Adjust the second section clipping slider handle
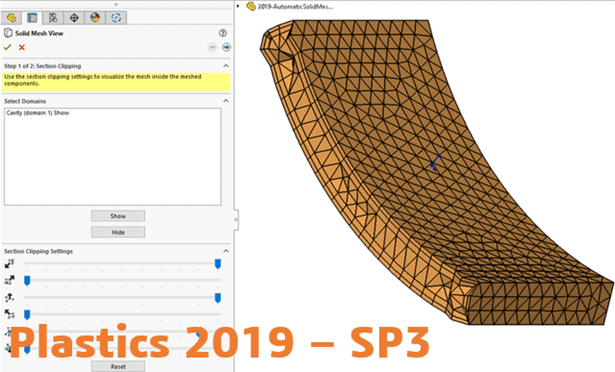 tap(27, 281)
